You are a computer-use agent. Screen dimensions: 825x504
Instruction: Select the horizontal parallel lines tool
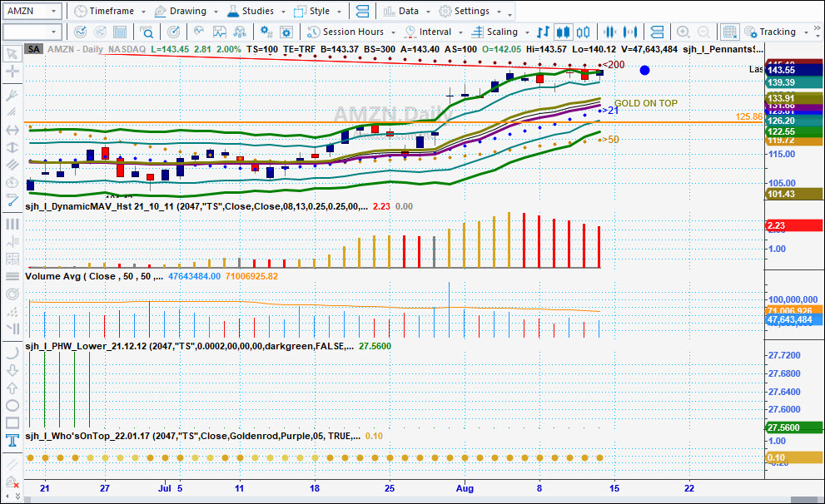pos(12,276)
